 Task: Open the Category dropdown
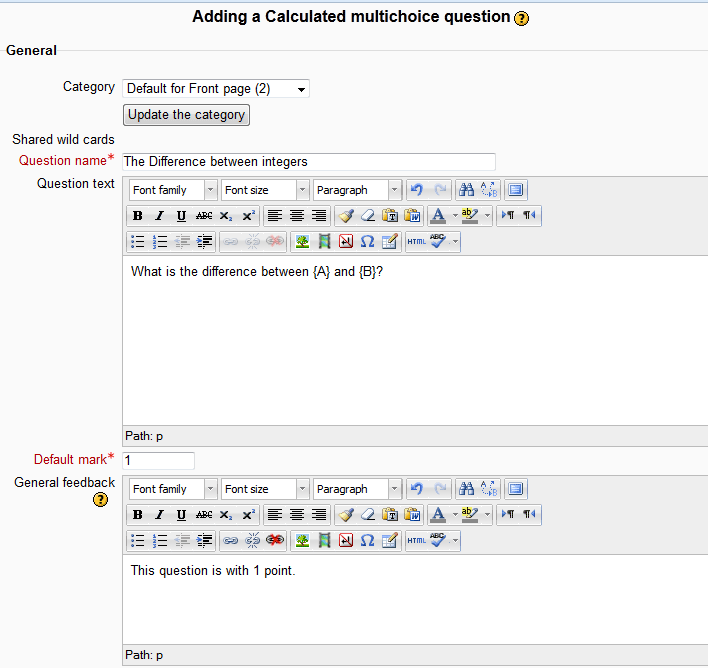click(x=215, y=89)
